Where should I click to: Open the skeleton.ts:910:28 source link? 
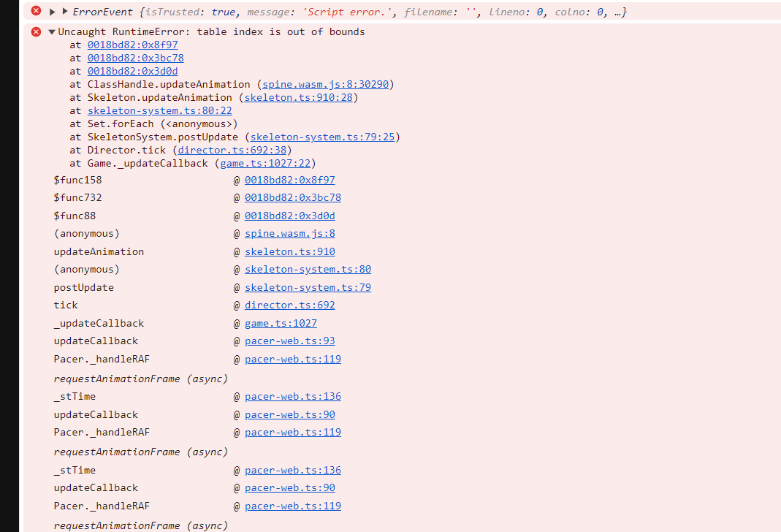[298, 98]
